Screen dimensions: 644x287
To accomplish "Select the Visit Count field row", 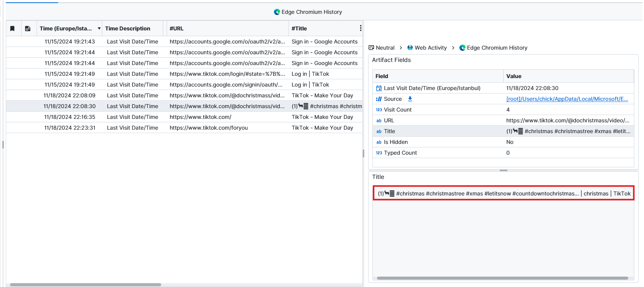I will pos(398,110).
